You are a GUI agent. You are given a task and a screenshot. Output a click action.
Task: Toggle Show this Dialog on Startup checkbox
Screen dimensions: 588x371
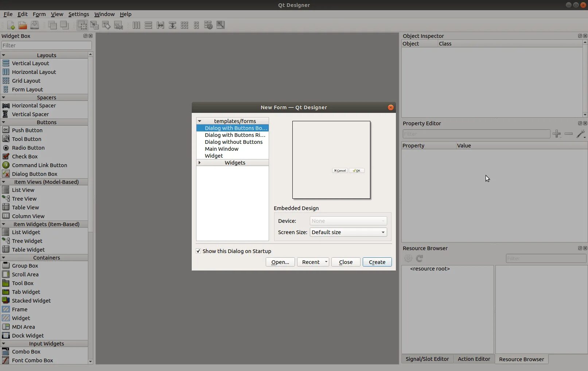[198, 251]
